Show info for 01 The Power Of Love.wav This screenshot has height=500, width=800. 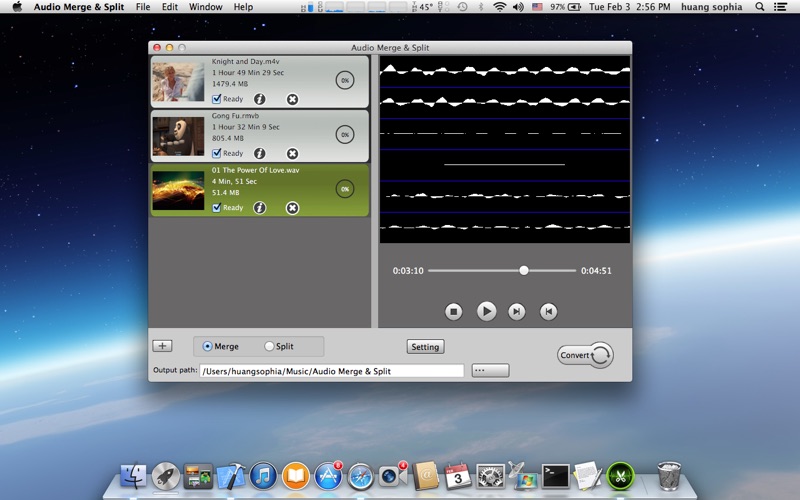coord(260,208)
